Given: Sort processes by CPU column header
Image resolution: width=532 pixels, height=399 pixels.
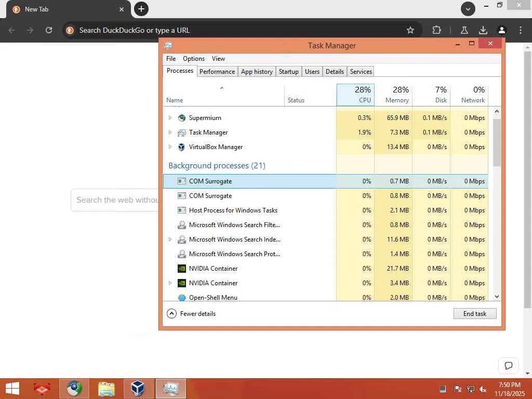Looking at the screenshot, I should (x=355, y=95).
